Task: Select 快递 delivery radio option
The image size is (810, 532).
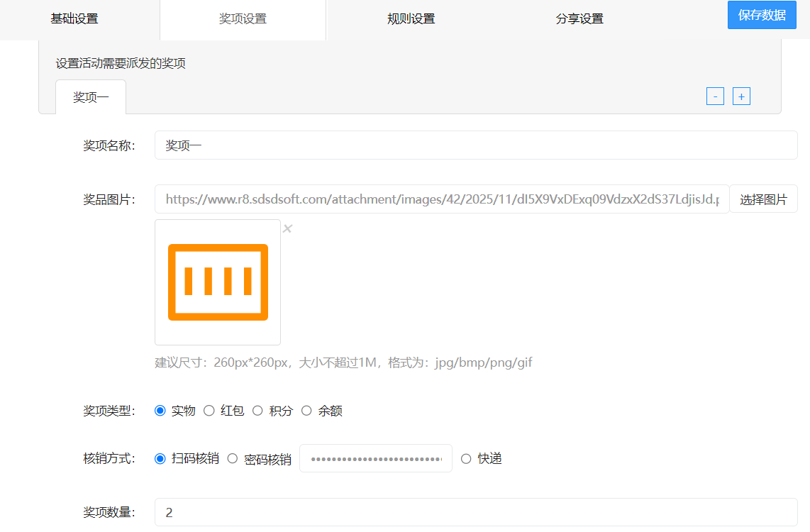Action: [x=466, y=459]
